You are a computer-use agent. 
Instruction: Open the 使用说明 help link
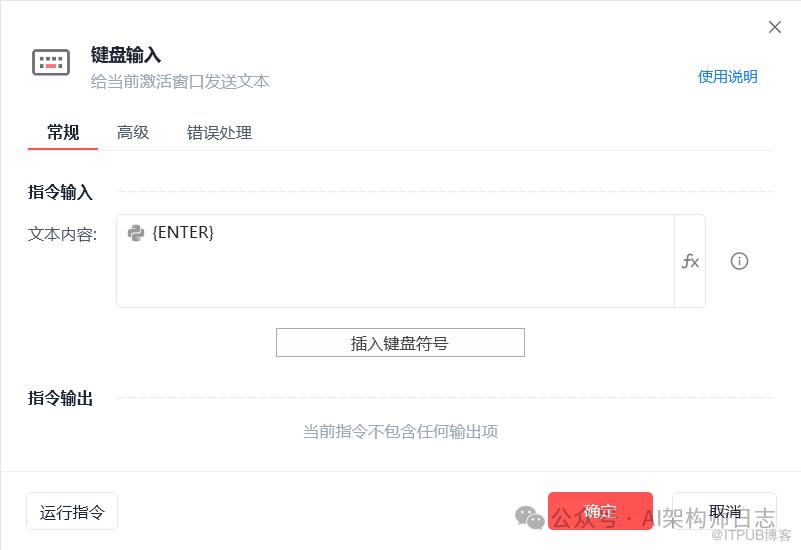[x=727, y=77]
